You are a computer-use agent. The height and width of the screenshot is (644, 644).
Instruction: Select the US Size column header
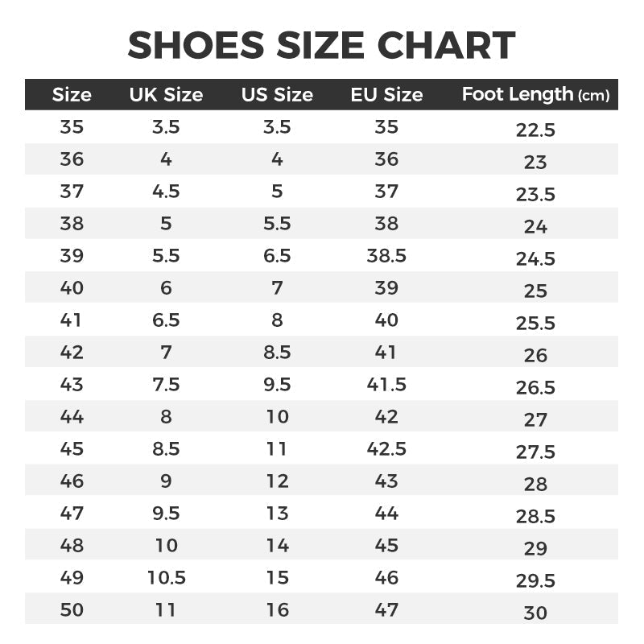[277, 95]
